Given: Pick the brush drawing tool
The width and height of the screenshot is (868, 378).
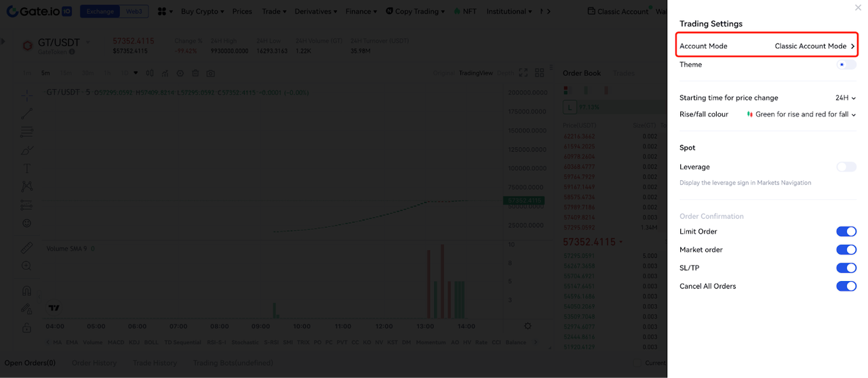Looking at the screenshot, I should click(26, 150).
